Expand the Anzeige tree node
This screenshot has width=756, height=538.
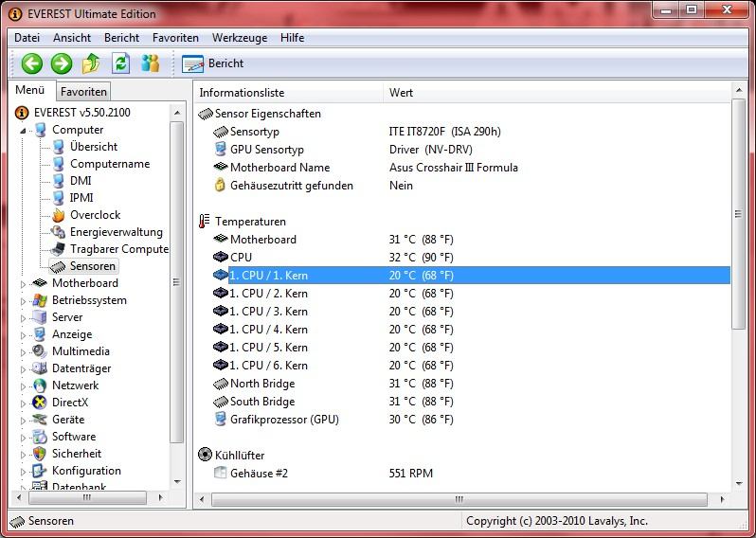tap(23, 335)
